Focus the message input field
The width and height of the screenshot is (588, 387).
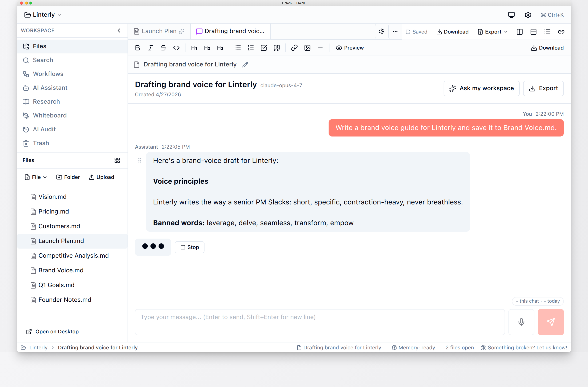point(320,322)
